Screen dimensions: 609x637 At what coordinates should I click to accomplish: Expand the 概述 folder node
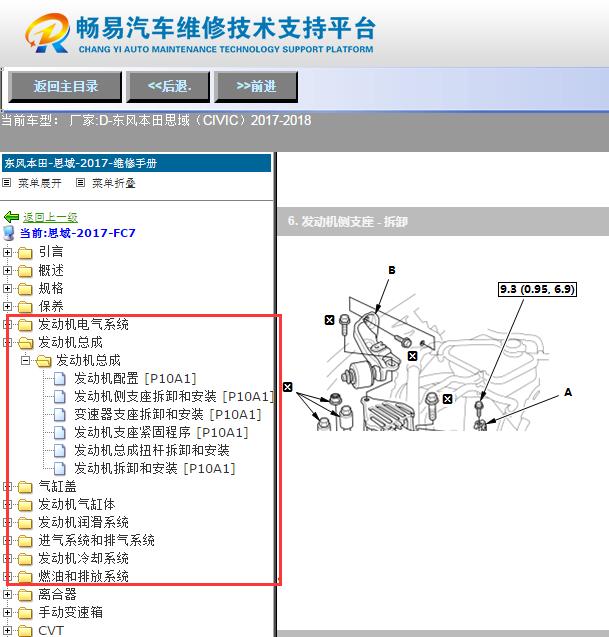point(7,270)
